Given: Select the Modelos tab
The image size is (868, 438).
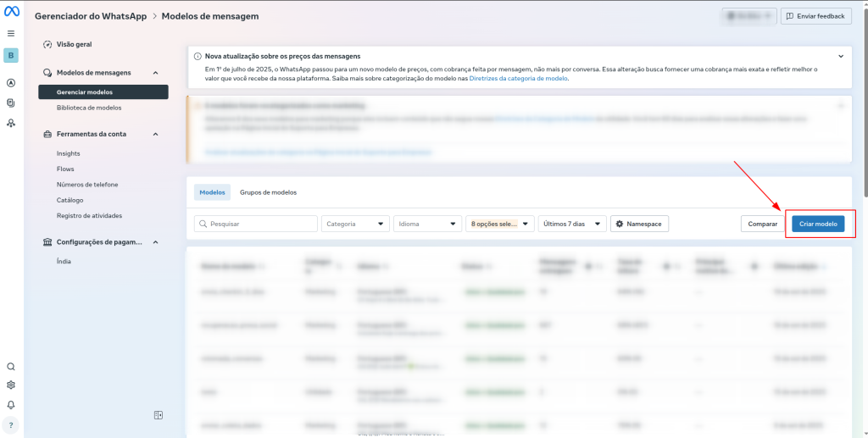Looking at the screenshot, I should (212, 192).
